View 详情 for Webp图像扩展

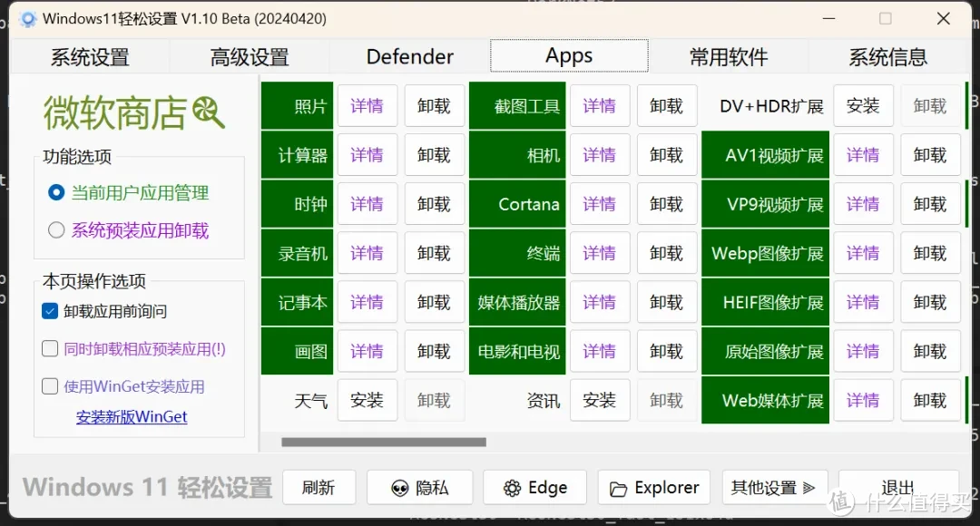[863, 253]
